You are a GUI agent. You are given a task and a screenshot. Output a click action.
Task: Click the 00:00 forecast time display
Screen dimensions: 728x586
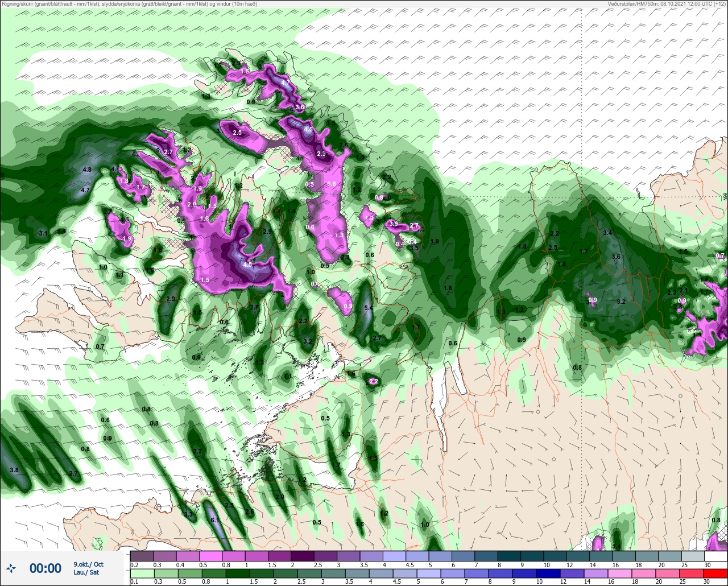45,568
